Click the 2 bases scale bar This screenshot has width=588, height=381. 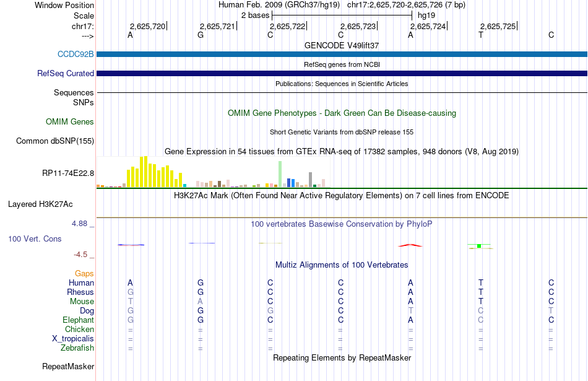(x=342, y=15)
